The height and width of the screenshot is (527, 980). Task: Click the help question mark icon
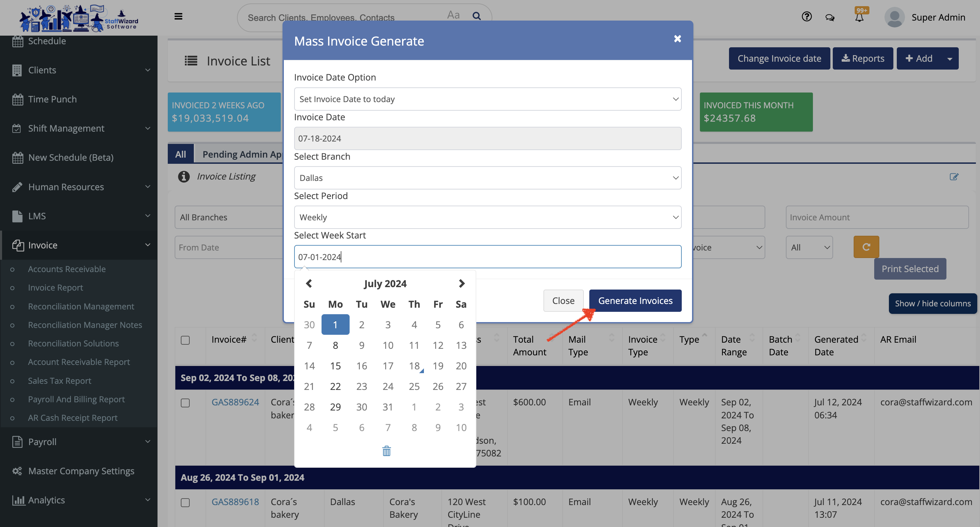click(806, 17)
